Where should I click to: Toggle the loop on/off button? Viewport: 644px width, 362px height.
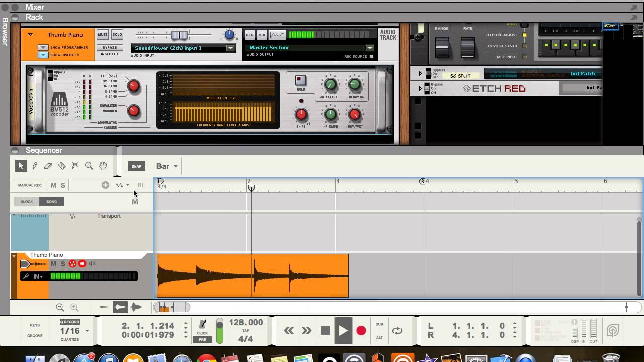coord(397,330)
